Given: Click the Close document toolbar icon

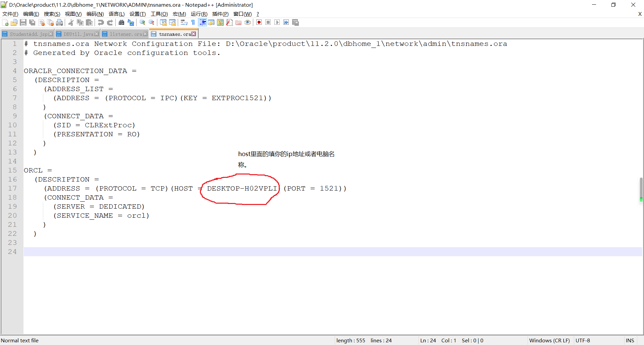Looking at the screenshot, I should (41, 22).
